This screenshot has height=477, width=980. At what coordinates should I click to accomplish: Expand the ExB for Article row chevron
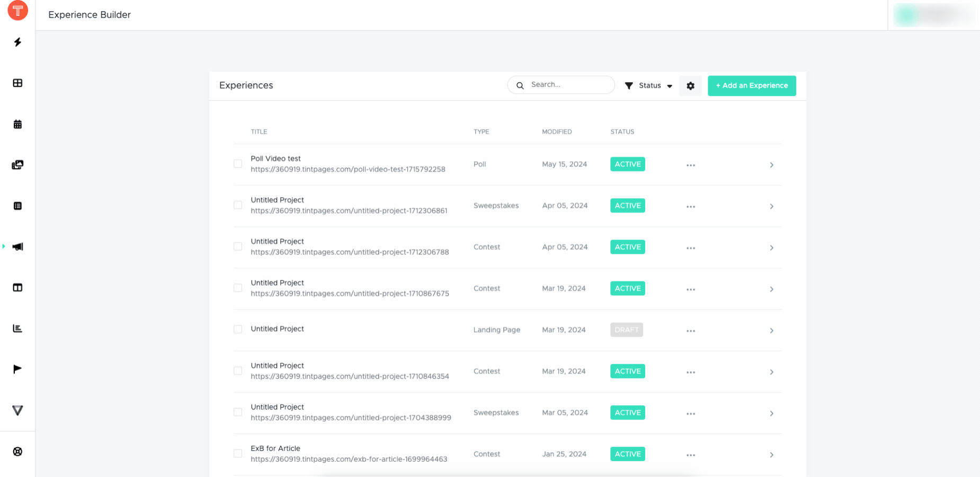click(771, 454)
